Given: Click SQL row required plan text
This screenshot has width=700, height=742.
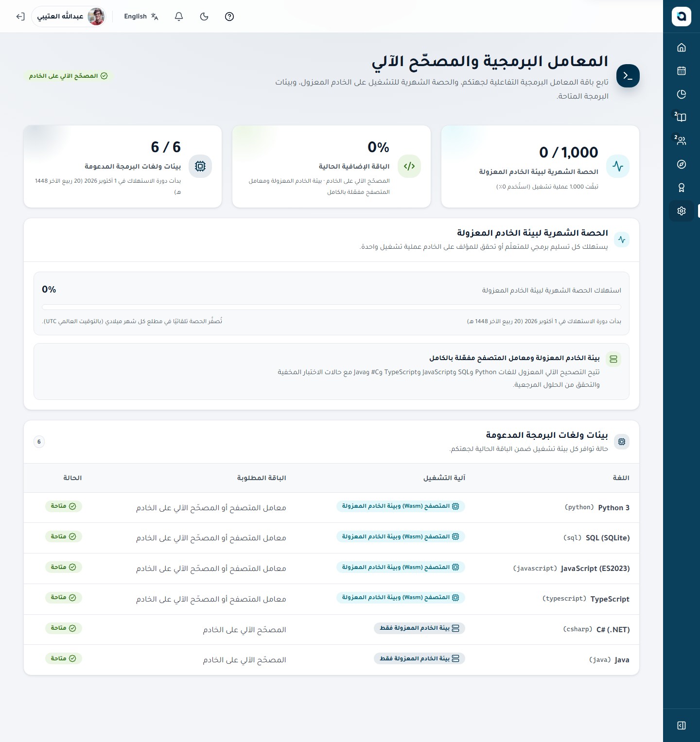Looking at the screenshot, I should (211, 538).
